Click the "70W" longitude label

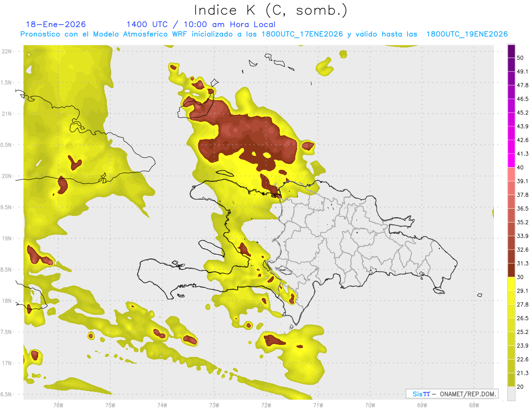coord(370,405)
